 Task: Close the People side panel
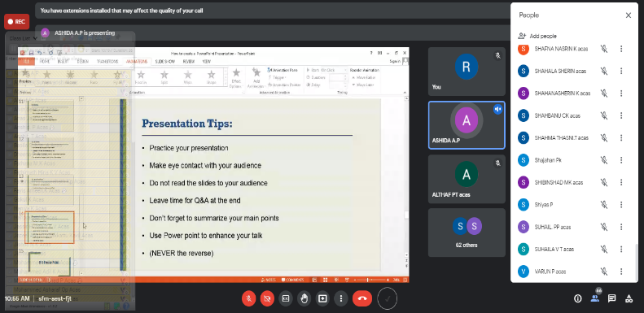pyautogui.click(x=629, y=15)
